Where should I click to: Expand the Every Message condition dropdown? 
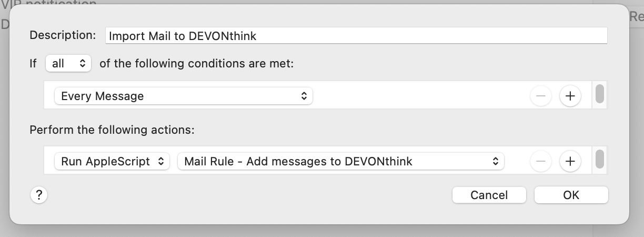(x=184, y=96)
